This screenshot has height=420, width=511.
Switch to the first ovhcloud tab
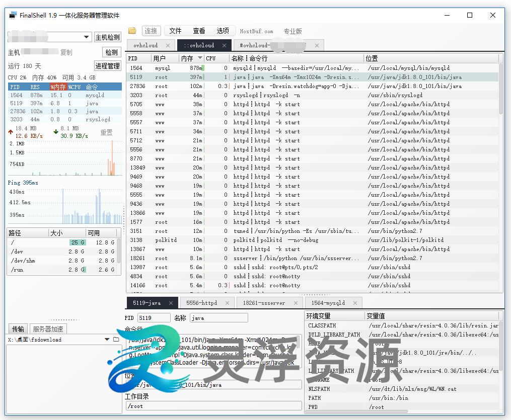[x=145, y=45]
